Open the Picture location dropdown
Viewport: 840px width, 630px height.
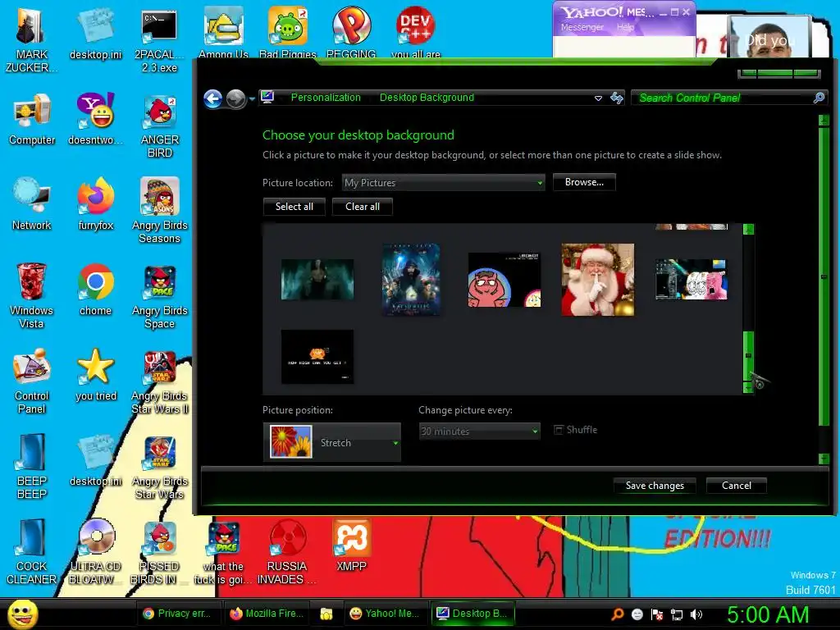coord(444,183)
